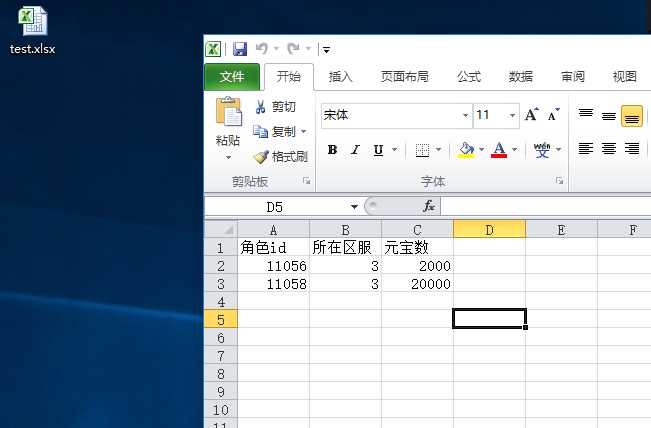Customize the Quick Access Toolbar dropdown

(x=326, y=50)
